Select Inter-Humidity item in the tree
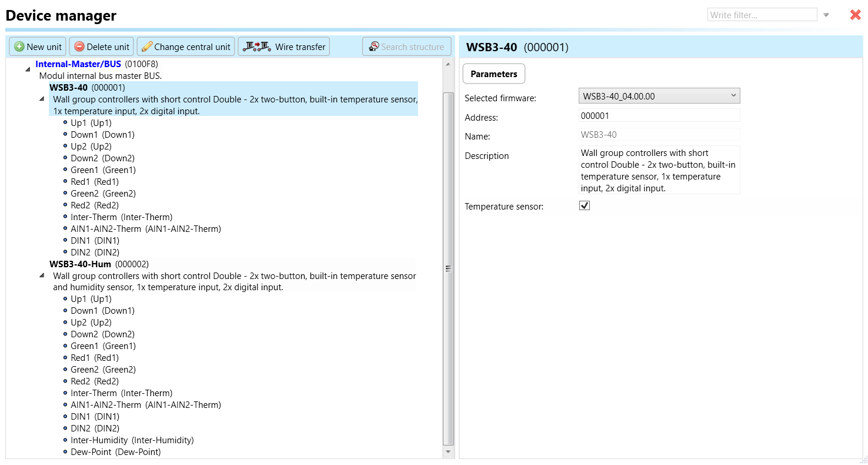Viewport: 868px width, 465px height. click(x=99, y=440)
